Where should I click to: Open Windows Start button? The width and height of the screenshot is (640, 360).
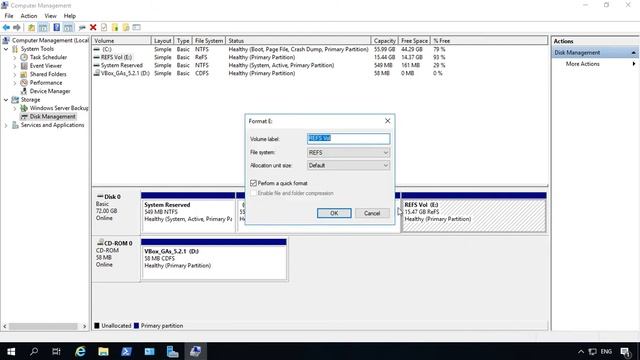coord(11,351)
